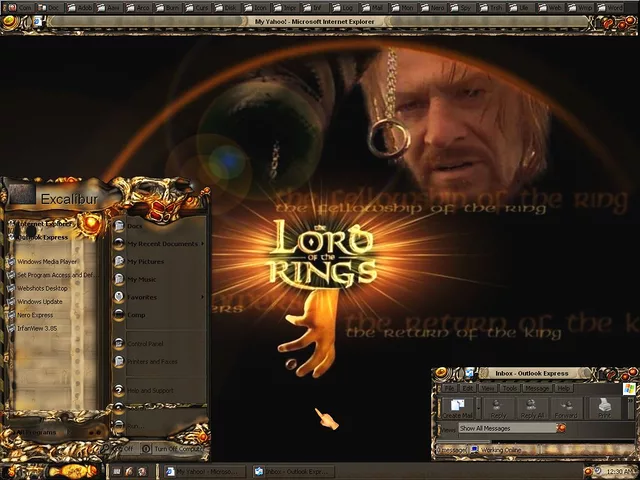
Task: Open Outlook Express Tools menu
Action: click(509, 388)
